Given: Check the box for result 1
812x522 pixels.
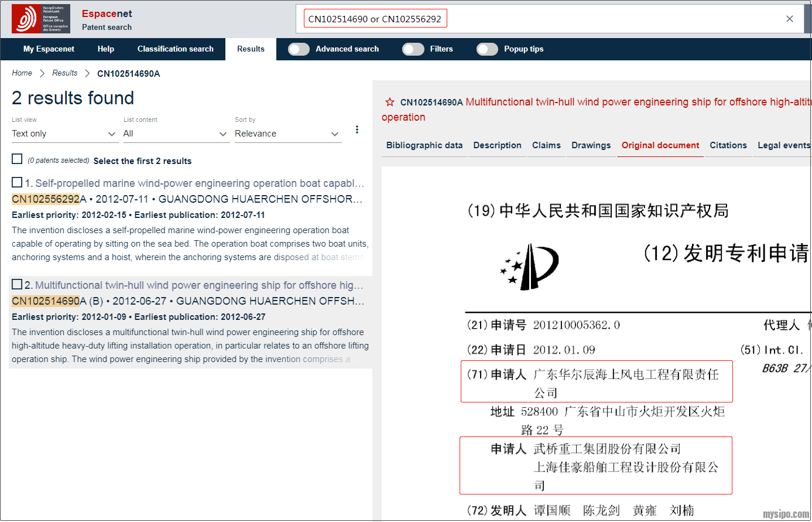Looking at the screenshot, I should pyautogui.click(x=17, y=182).
